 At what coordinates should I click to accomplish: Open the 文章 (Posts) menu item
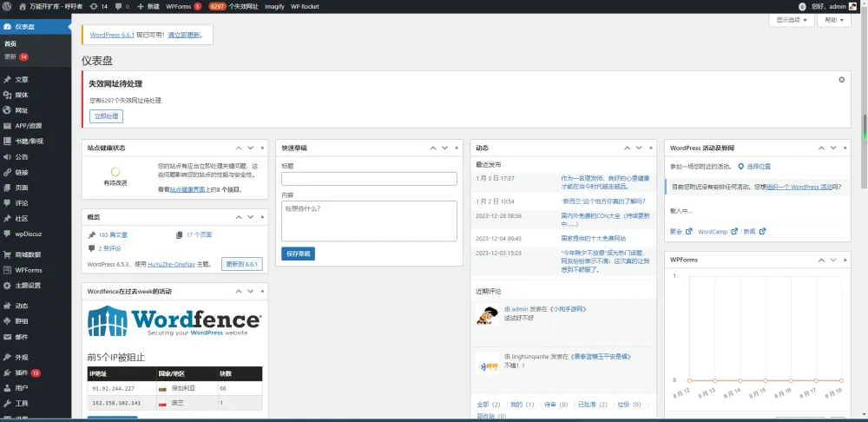22,79
